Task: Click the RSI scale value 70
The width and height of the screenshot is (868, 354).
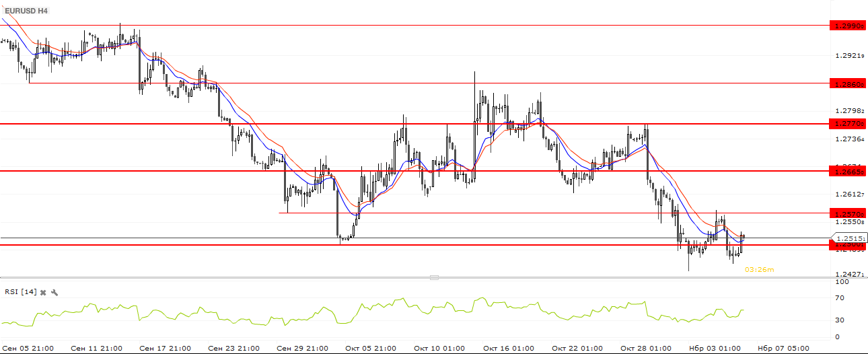Action: pyautogui.click(x=839, y=297)
